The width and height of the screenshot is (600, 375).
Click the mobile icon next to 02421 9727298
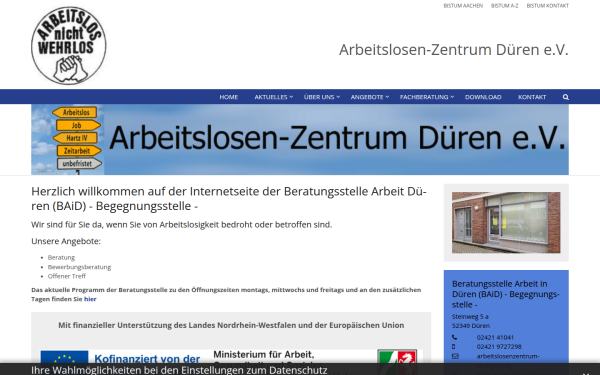coord(454,347)
